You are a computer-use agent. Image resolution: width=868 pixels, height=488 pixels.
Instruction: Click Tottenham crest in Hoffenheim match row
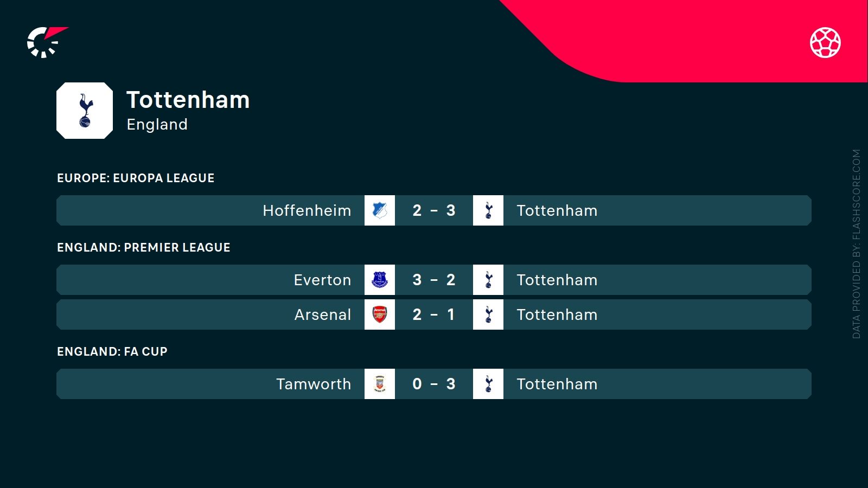pyautogui.click(x=488, y=210)
